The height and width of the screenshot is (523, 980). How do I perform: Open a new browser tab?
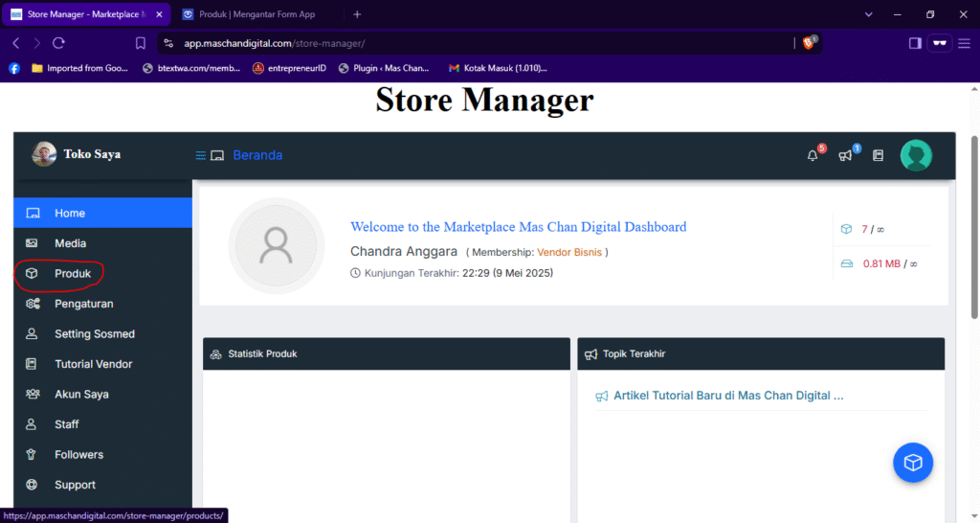tap(357, 14)
